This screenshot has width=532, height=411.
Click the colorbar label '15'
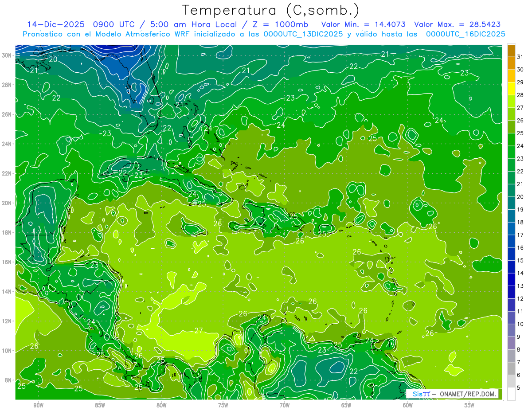520,261
